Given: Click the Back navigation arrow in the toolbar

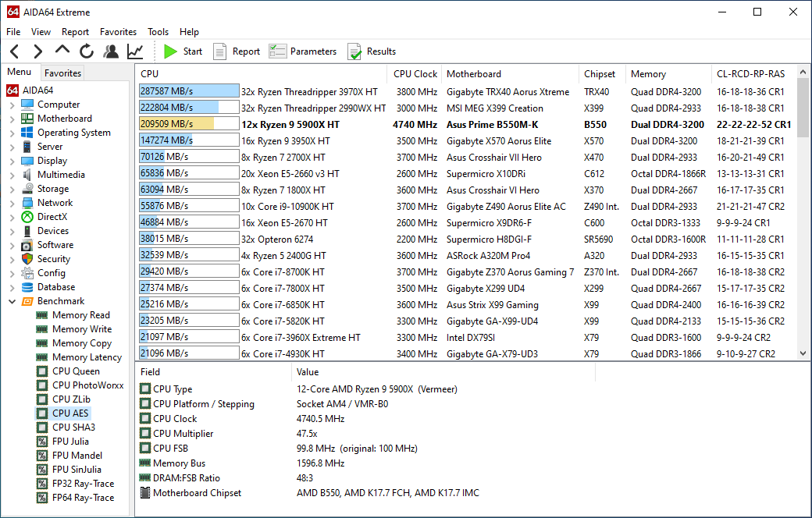Looking at the screenshot, I should click(x=14, y=51).
